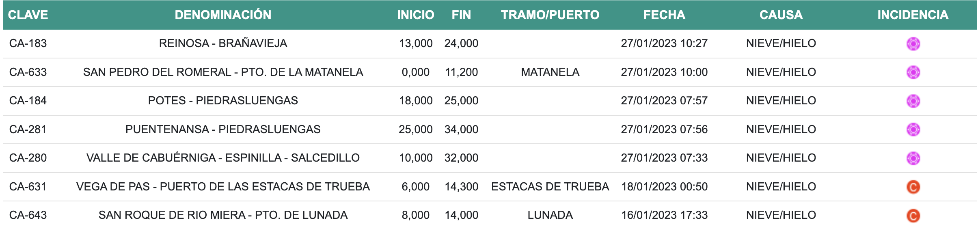Click the INCIDENCIA column header
Viewport: 980px width, 242px height.
913,15
